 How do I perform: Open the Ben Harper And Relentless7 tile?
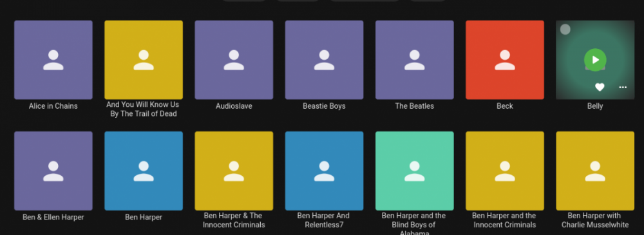click(325, 171)
